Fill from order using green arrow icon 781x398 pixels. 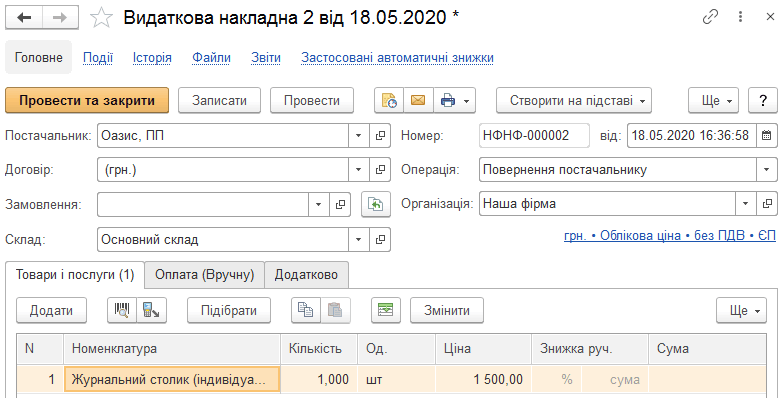tap(376, 204)
